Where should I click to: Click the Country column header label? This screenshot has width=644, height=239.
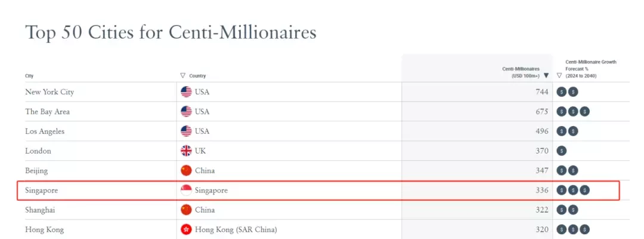[197, 76]
